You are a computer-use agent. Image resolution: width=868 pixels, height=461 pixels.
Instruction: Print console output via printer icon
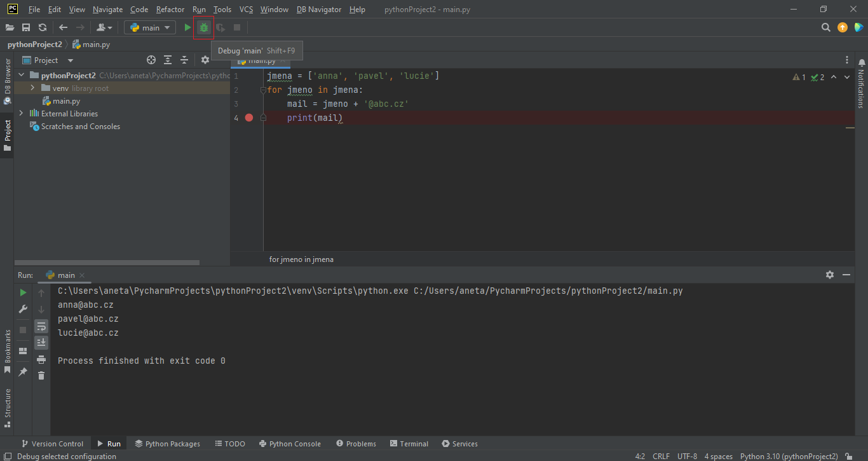pyautogui.click(x=41, y=359)
